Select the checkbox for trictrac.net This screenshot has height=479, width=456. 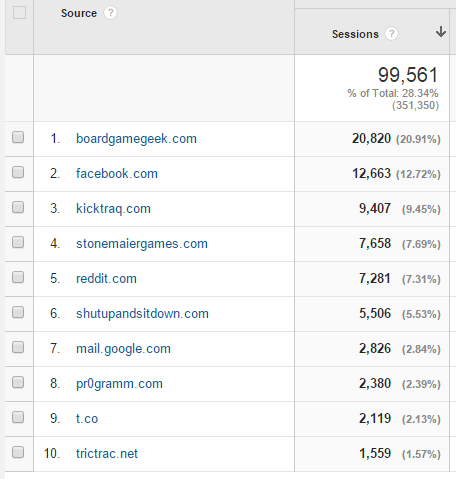18,452
